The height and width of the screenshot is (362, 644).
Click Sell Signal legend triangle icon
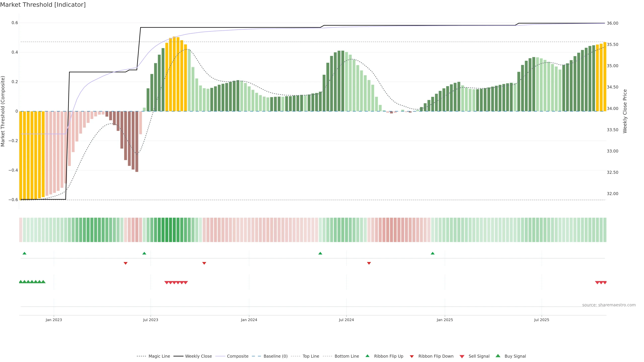pyautogui.click(x=462, y=356)
